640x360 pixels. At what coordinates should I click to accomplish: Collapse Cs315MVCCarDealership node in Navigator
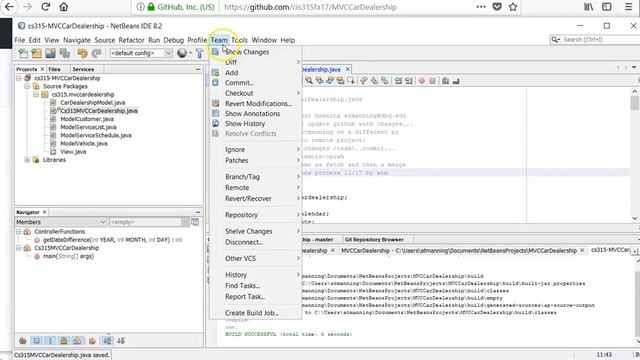click(x=19, y=248)
